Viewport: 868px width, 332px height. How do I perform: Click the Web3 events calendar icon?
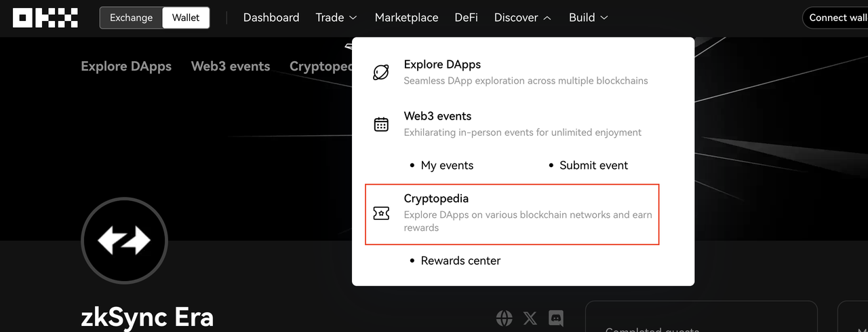[x=381, y=124]
